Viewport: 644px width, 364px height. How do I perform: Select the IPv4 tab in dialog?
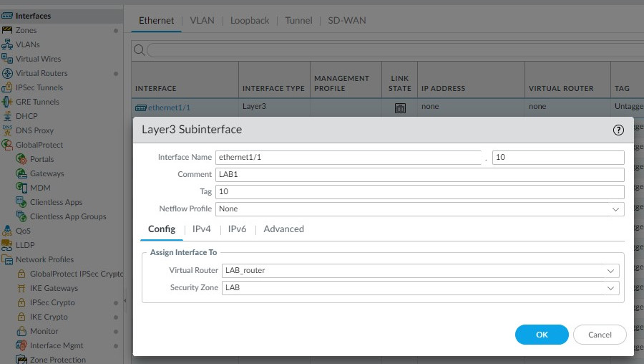[201, 229]
